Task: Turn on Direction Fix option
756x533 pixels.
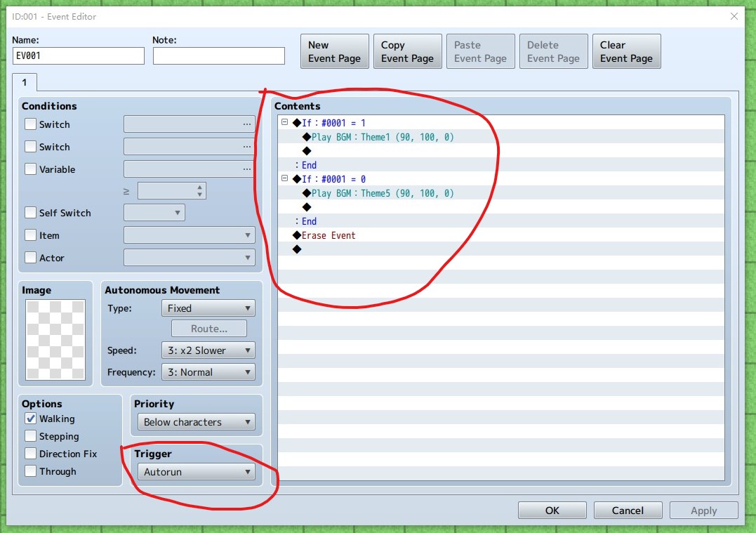Action: 30,454
